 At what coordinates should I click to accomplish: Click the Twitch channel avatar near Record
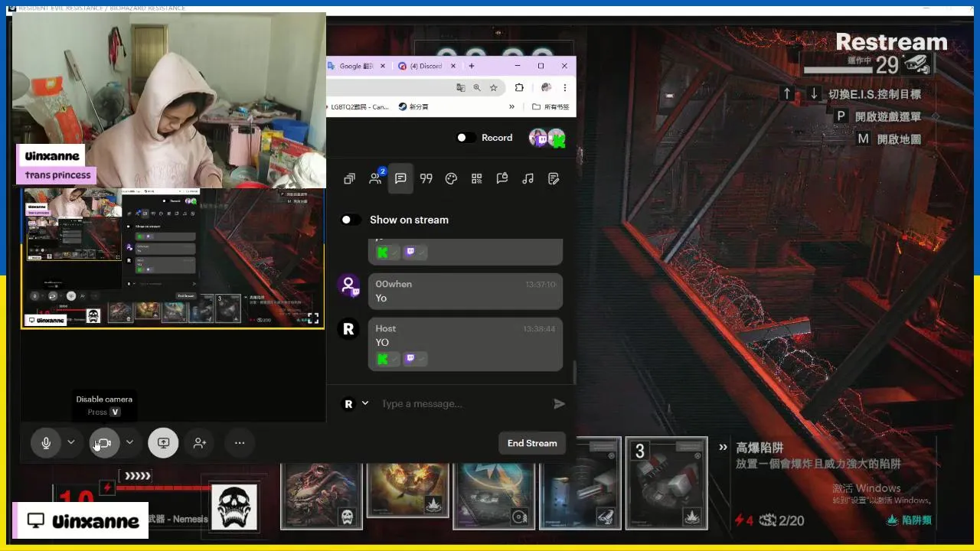[539, 138]
